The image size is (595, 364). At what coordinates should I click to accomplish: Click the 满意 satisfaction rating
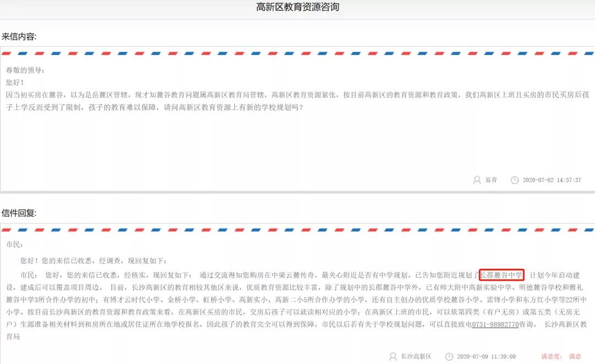point(574,356)
